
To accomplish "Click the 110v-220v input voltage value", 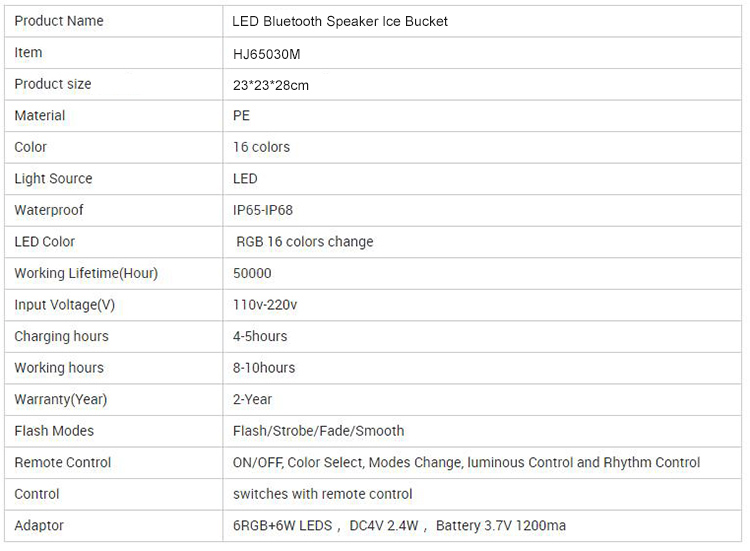I will [265, 305].
